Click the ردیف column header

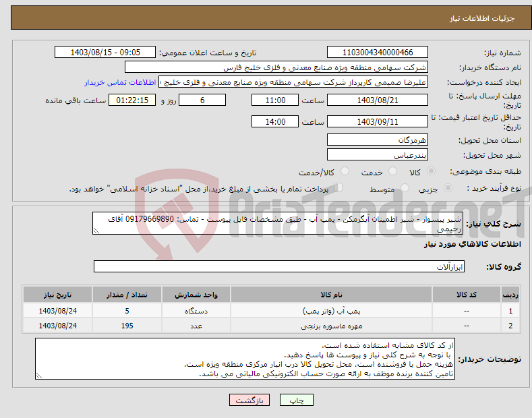coord(510,295)
